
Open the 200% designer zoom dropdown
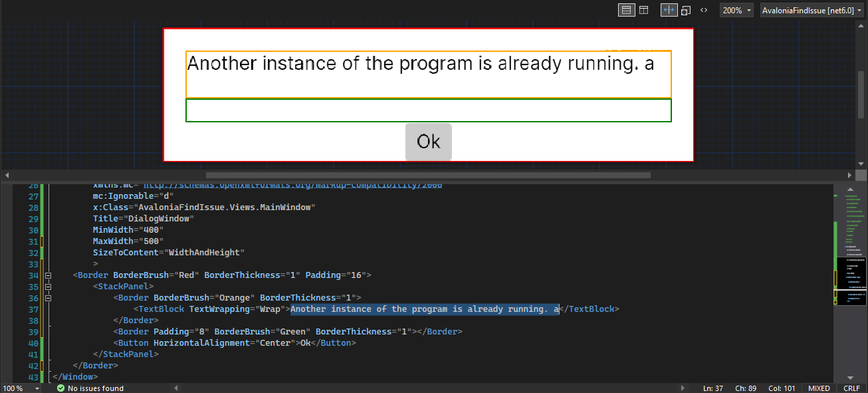coord(736,9)
